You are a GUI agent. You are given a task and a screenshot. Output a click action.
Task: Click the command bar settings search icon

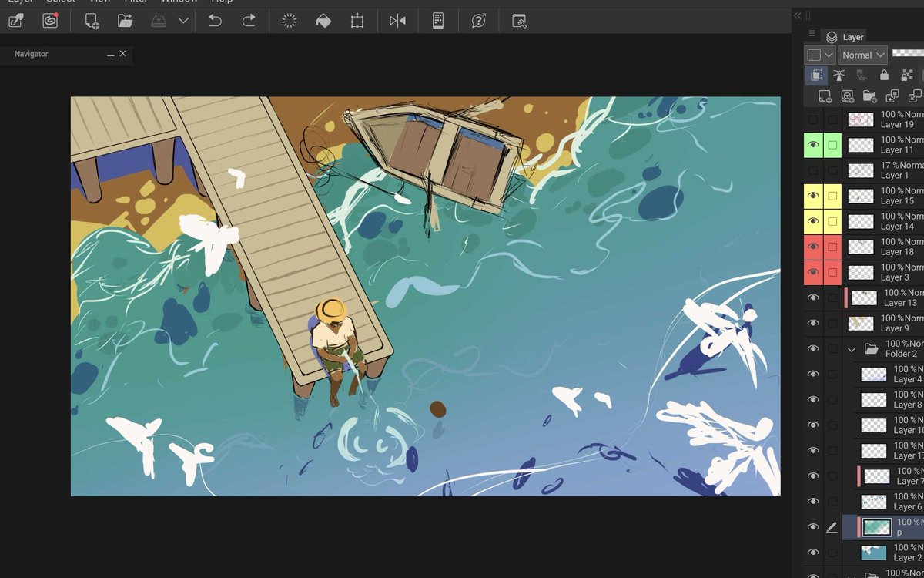520,22
